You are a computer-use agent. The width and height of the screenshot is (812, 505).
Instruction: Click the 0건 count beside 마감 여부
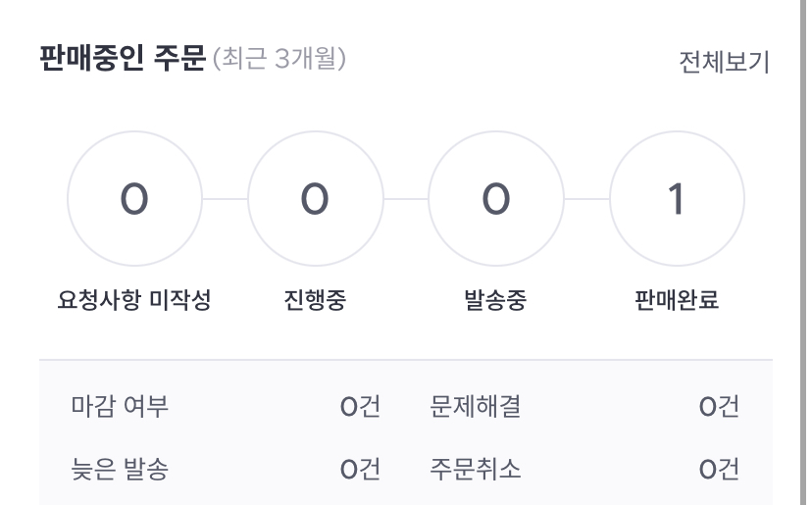point(360,406)
